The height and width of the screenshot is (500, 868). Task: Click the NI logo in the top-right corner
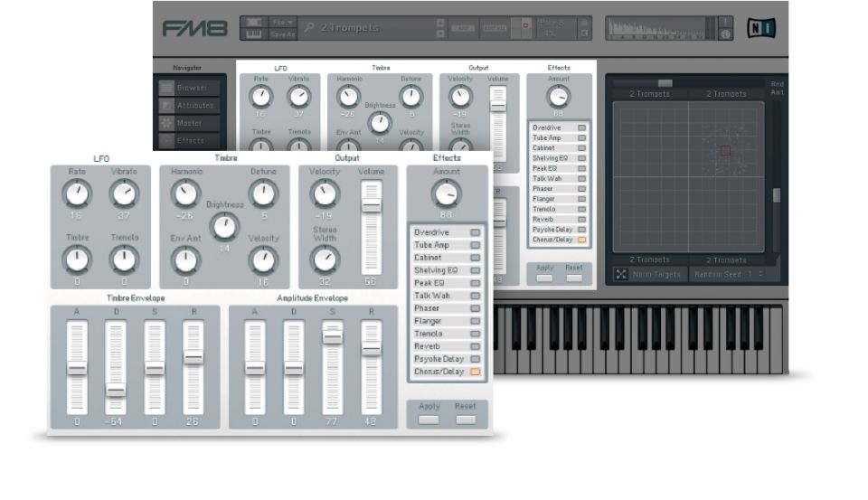pyautogui.click(x=760, y=28)
